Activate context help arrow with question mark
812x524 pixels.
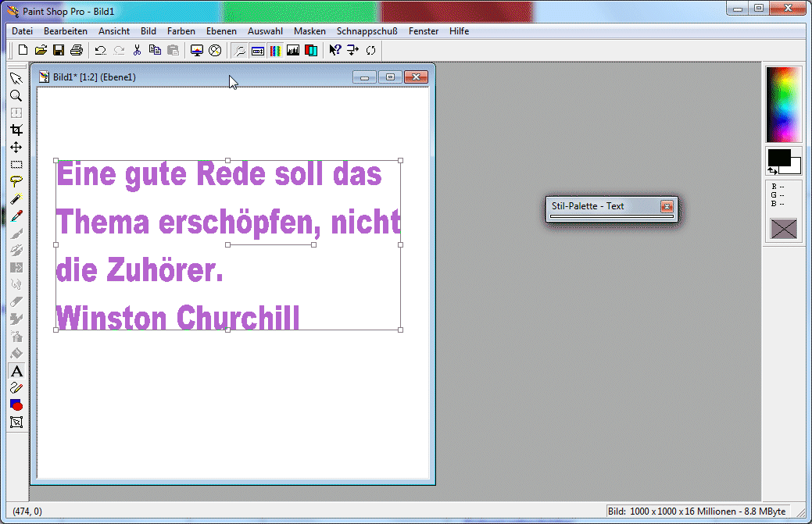[335, 50]
